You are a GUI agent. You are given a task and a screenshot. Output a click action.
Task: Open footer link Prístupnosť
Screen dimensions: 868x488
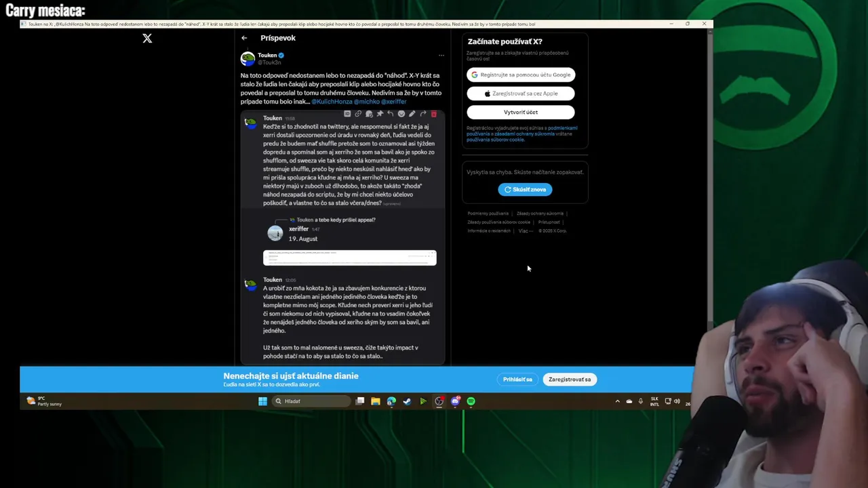[549, 222]
